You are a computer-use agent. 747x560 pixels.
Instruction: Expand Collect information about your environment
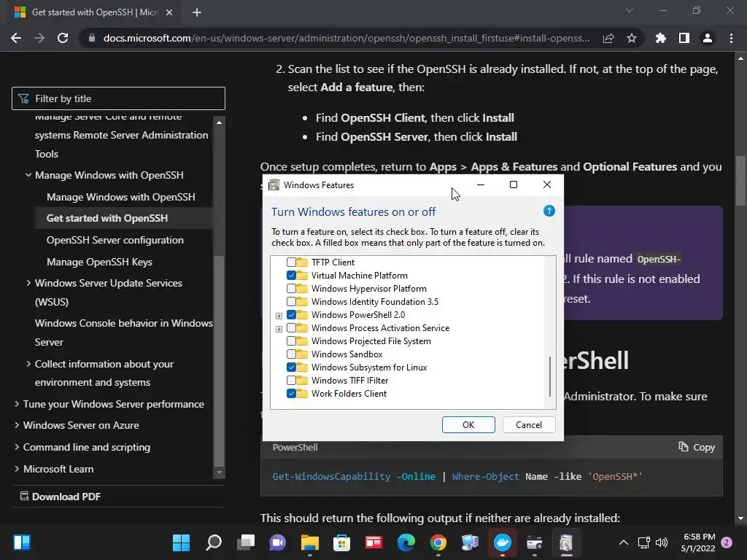point(28,364)
